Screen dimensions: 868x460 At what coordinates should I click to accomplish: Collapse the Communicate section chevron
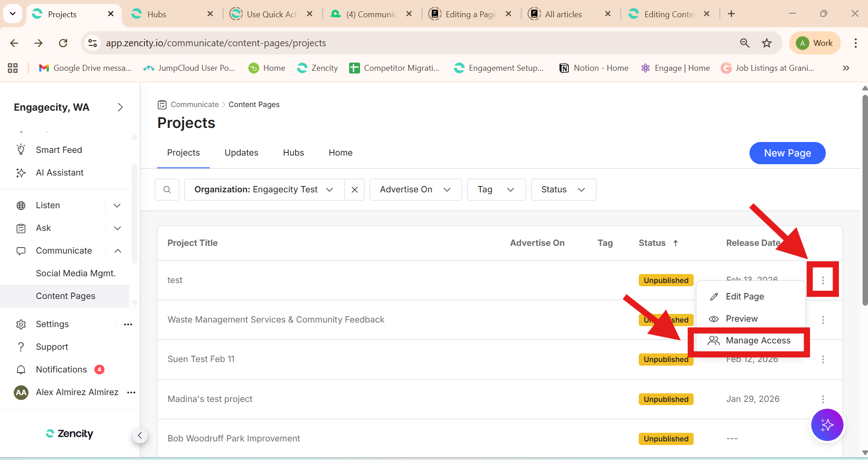(118, 251)
